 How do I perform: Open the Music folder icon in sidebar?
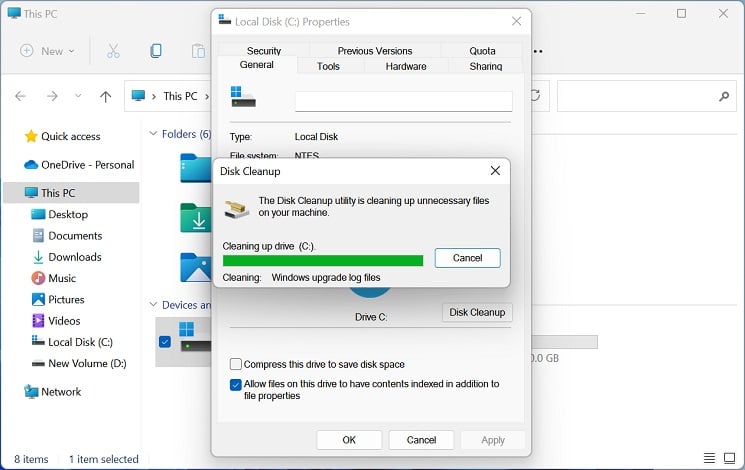pyautogui.click(x=38, y=278)
